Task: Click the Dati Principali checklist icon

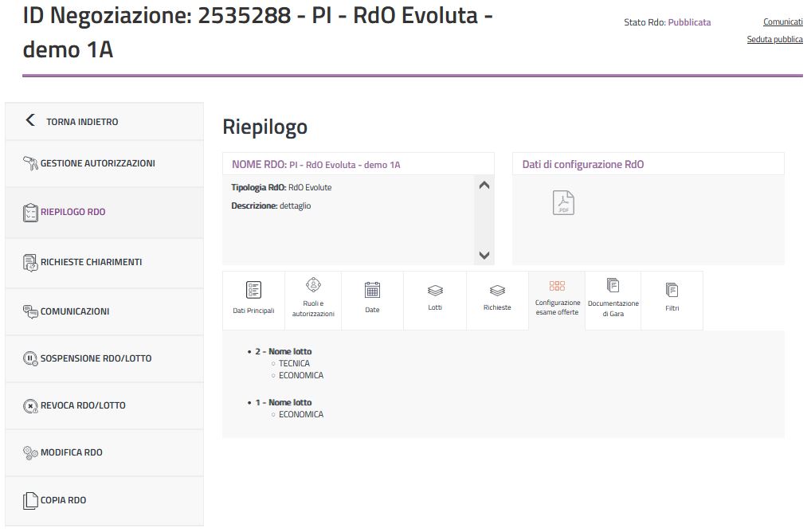Action: click(x=253, y=290)
